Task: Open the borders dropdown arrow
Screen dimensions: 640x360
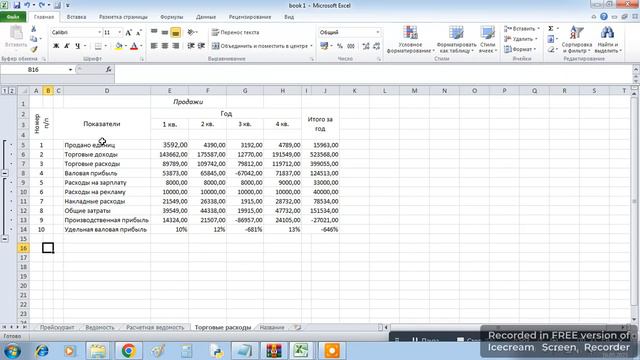Action: click(x=105, y=46)
